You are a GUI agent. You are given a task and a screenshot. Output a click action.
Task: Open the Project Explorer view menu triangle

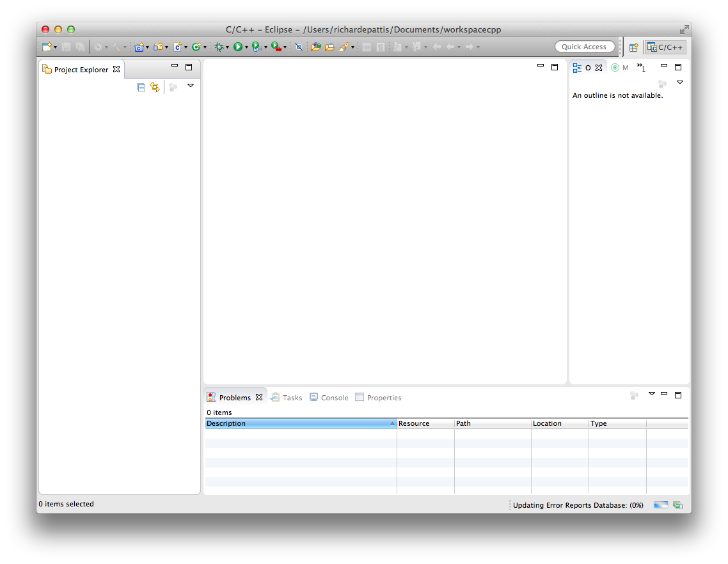click(191, 87)
